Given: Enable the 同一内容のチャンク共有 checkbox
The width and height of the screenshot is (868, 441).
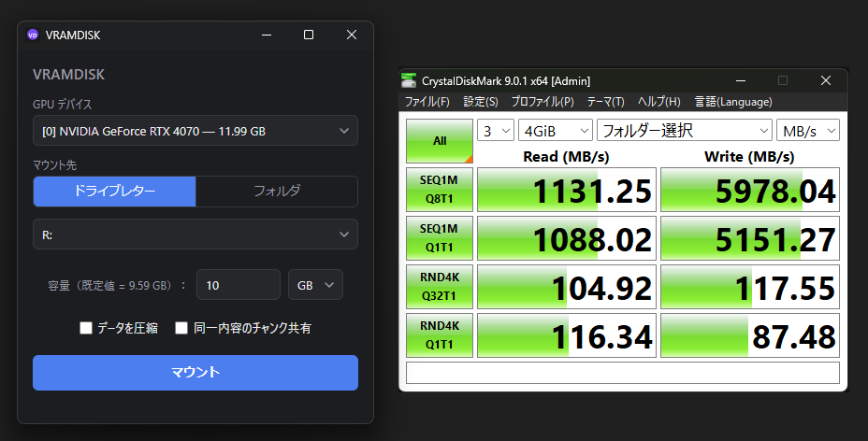Looking at the screenshot, I should (x=181, y=328).
